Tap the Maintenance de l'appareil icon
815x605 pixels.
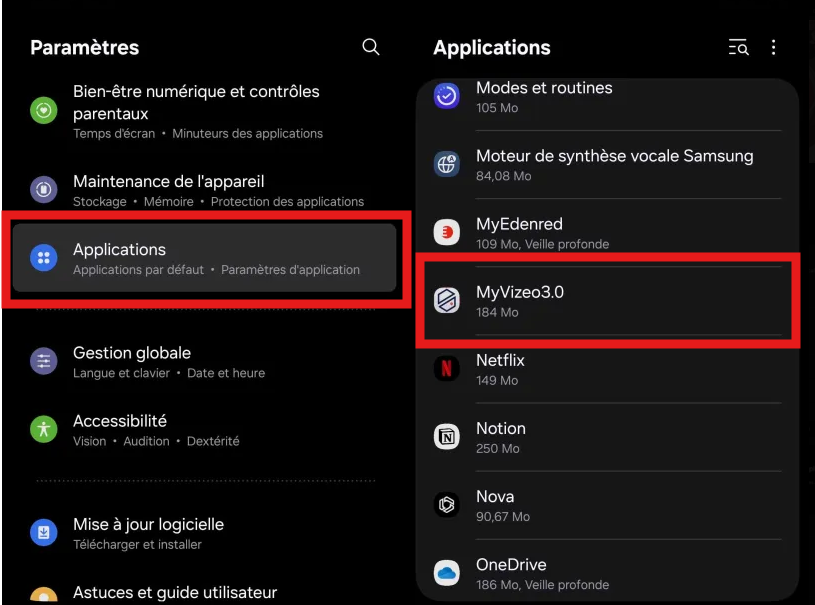click(x=44, y=189)
